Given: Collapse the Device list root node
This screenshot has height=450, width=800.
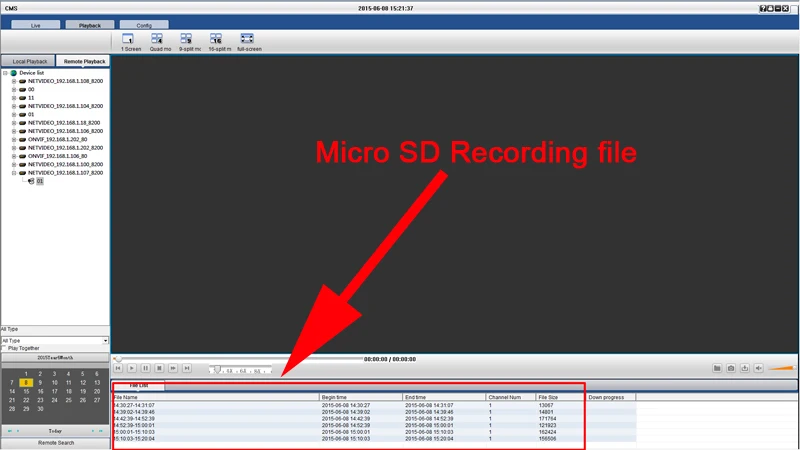Looking at the screenshot, I should [x=6, y=73].
